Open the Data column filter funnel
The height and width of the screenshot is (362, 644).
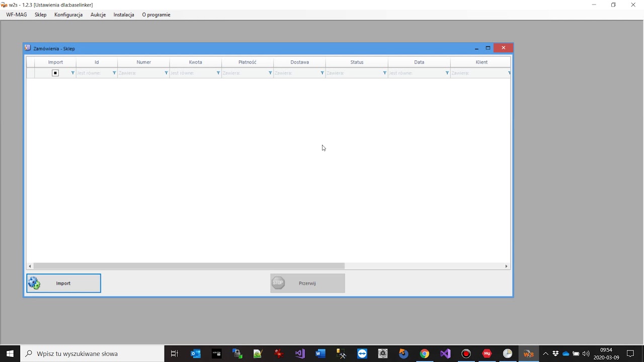tap(447, 73)
